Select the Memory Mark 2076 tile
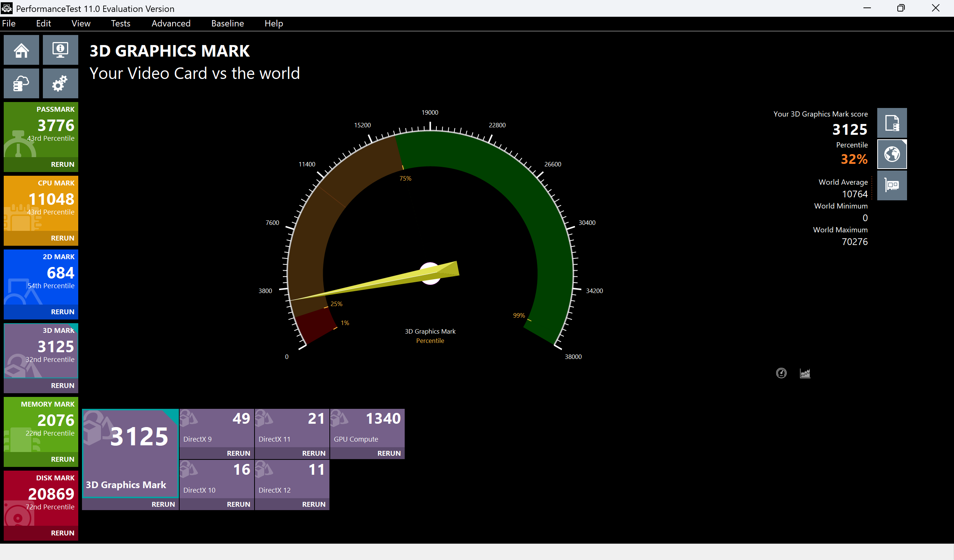 click(x=41, y=424)
